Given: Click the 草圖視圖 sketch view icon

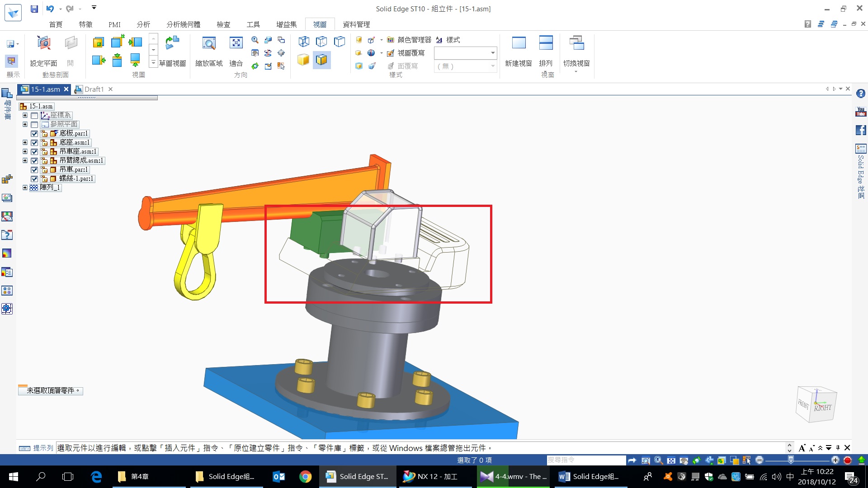Looking at the screenshot, I should coord(172,44).
